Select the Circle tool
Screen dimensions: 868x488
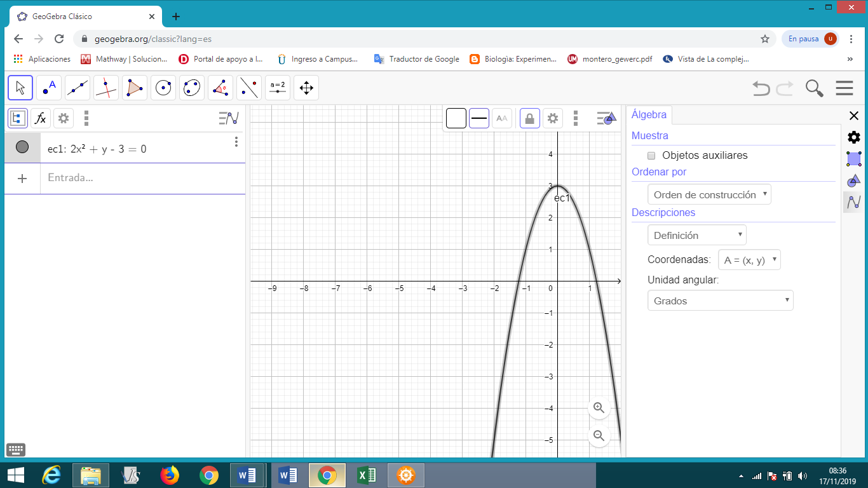[163, 88]
